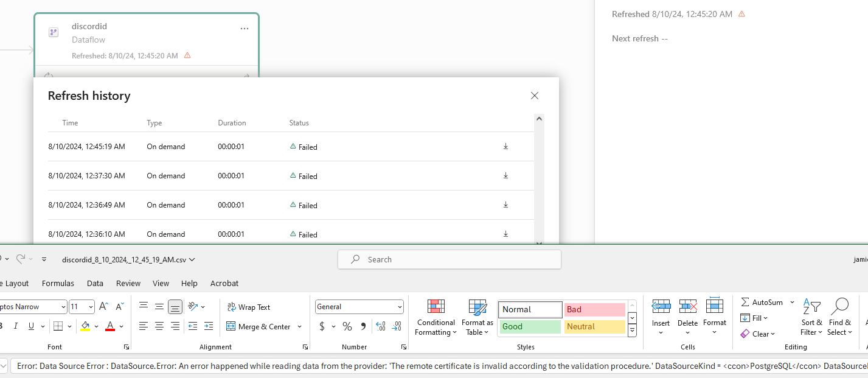The width and height of the screenshot is (868, 378).
Task: Open the Acrobat ribbon tab
Action: pos(224,283)
